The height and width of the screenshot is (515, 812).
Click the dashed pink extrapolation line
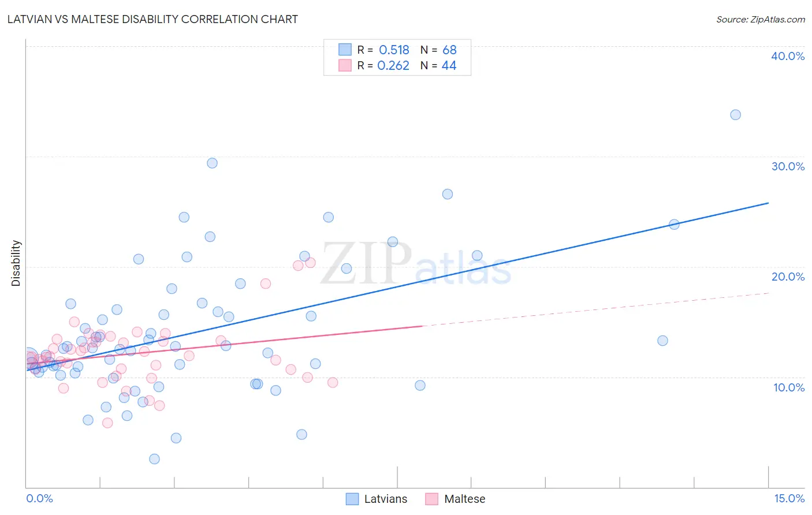click(596, 309)
